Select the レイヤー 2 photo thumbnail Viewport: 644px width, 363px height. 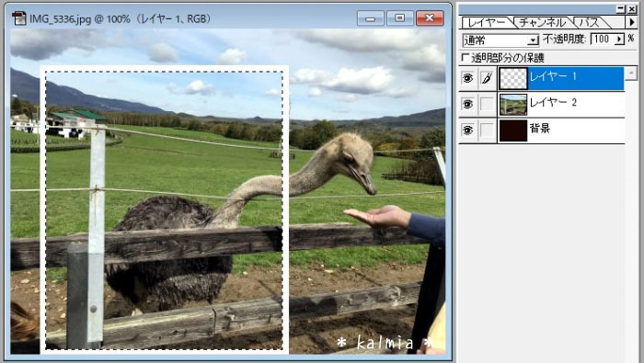pyautogui.click(x=513, y=104)
